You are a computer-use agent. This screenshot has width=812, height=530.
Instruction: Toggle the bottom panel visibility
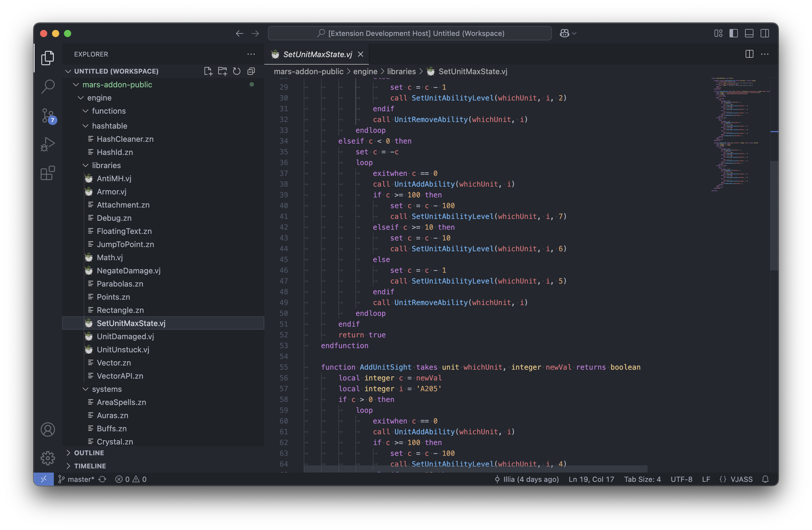click(749, 33)
